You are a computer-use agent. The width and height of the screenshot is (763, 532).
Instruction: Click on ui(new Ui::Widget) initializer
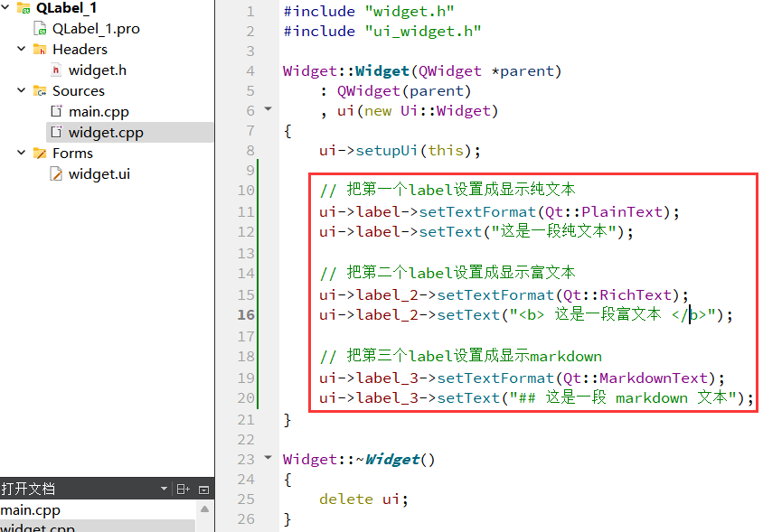click(418, 111)
